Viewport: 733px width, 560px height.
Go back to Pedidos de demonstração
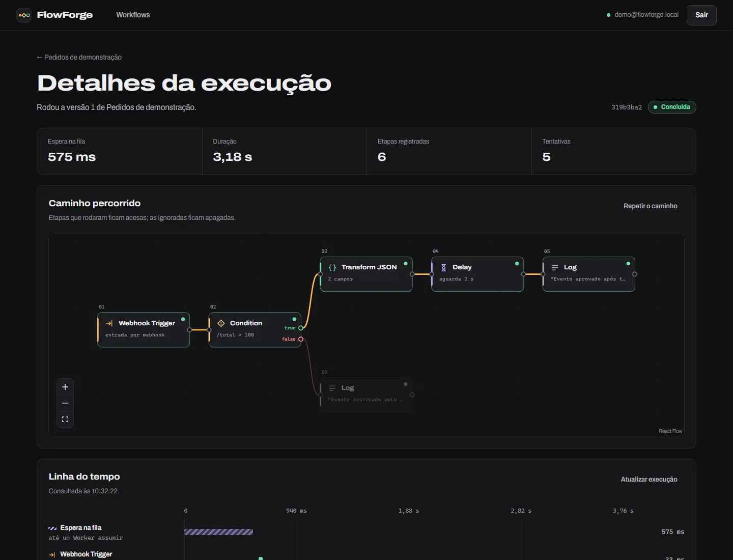pos(79,57)
